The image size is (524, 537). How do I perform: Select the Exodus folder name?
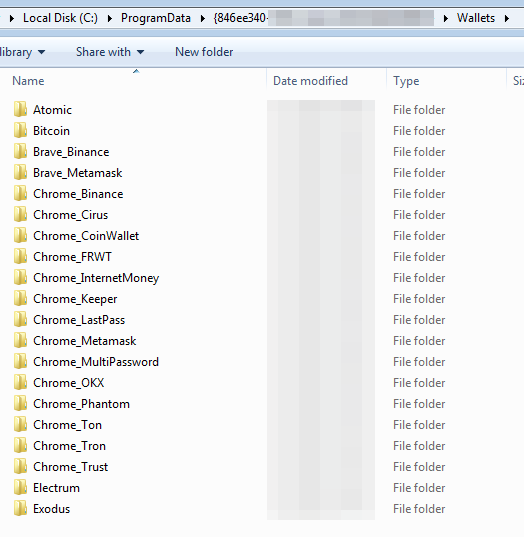pos(51,509)
